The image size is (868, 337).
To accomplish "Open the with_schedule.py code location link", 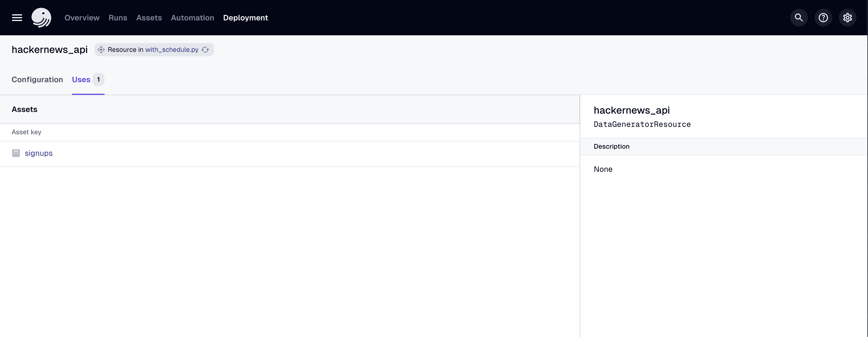I will click(172, 50).
